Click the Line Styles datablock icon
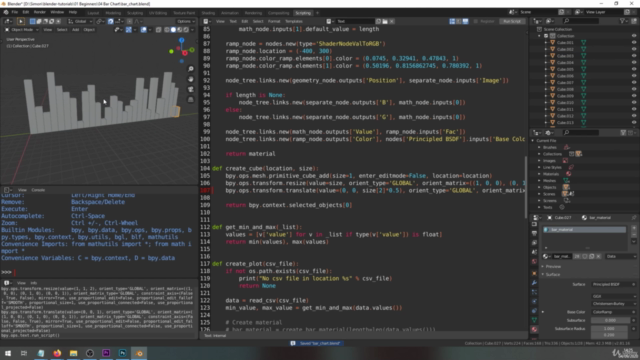The image size is (640, 360). point(571,167)
